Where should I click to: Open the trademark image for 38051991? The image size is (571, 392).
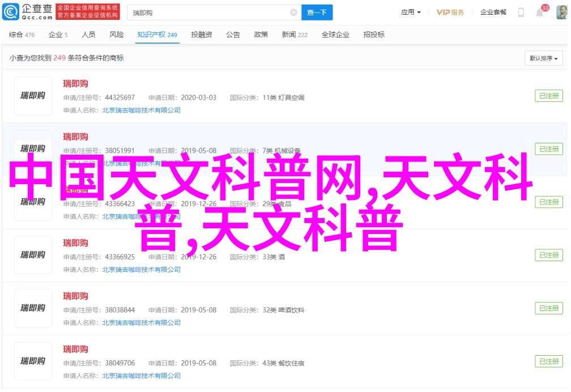tap(33, 148)
